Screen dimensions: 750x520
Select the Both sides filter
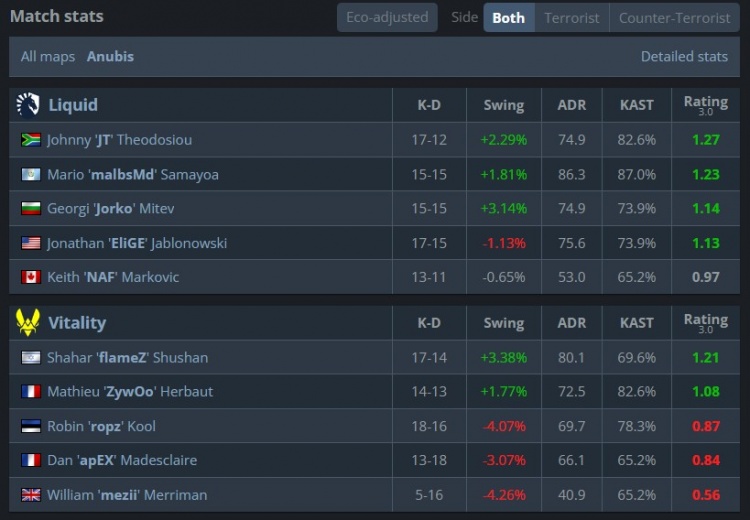point(508,18)
